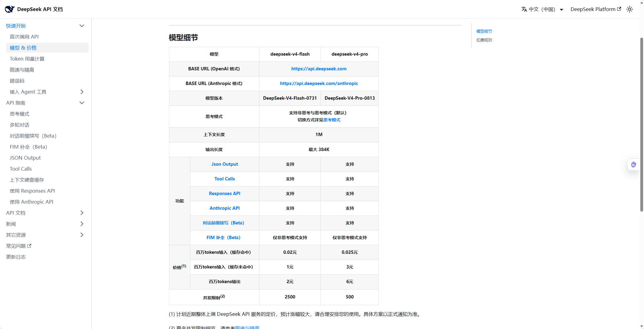The image size is (644, 329).
Task: Open 使用 Anthropic API sidebar page
Action: click(47, 202)
